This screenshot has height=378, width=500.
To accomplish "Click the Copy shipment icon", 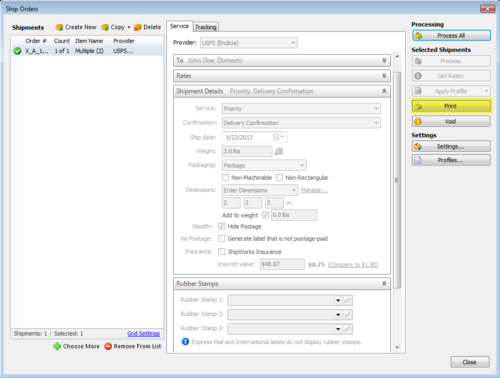I will (x=105, y=27).
